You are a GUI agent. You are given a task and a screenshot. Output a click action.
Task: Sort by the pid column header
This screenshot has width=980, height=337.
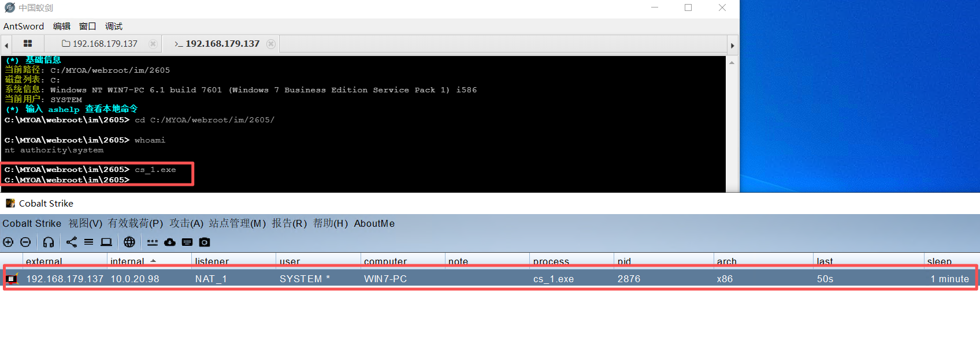point(663,260)
